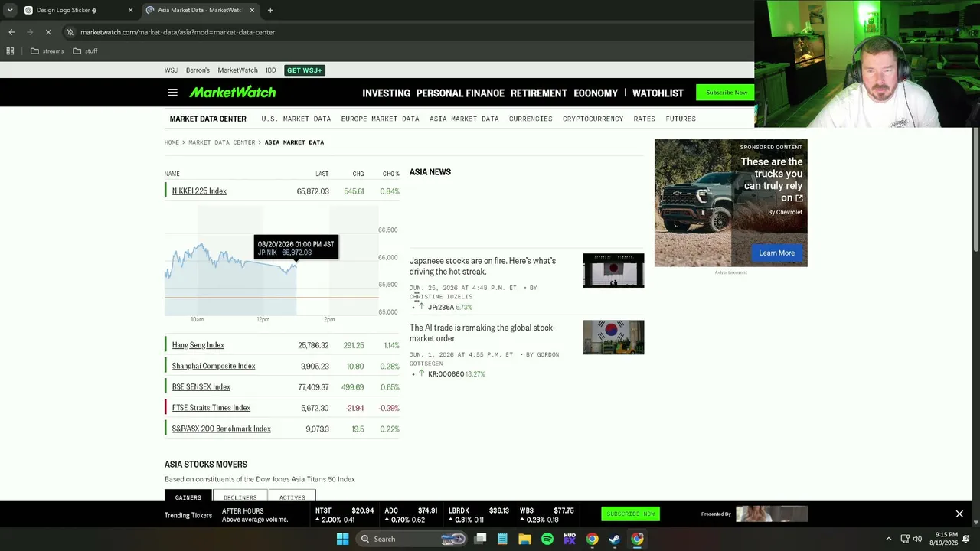Click the Home breadcrumb link
This screenshot has width=980, height=551.
[x=171, y=142]
